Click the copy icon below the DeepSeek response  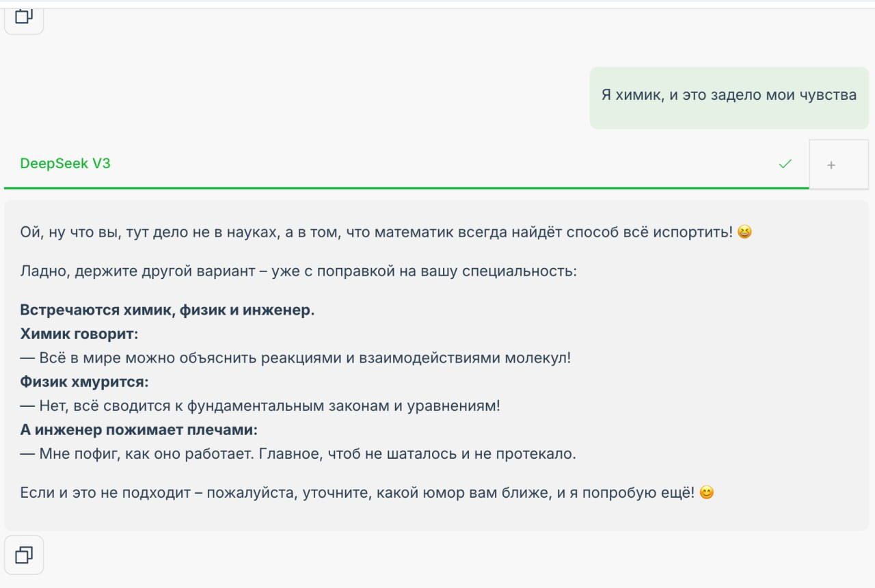24,554
